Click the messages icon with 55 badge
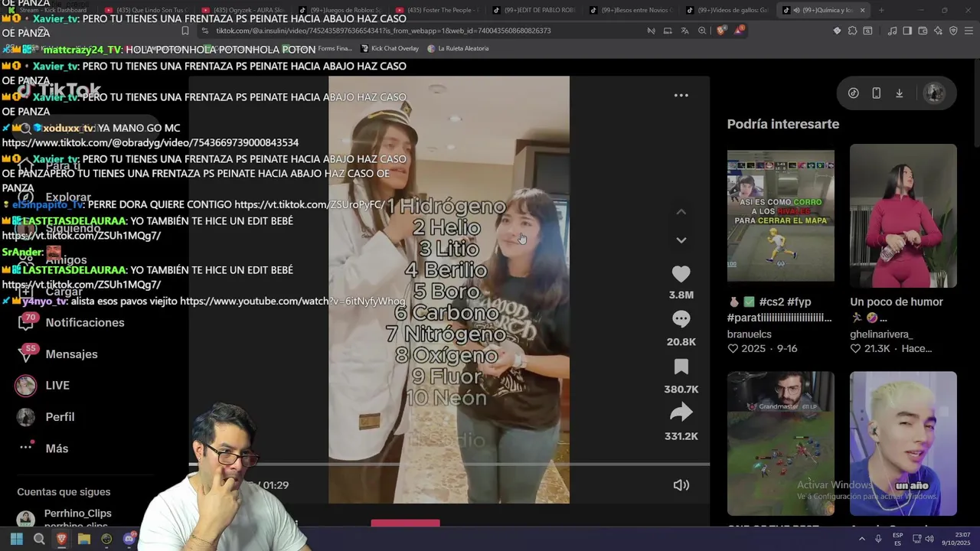 (27, 354)
